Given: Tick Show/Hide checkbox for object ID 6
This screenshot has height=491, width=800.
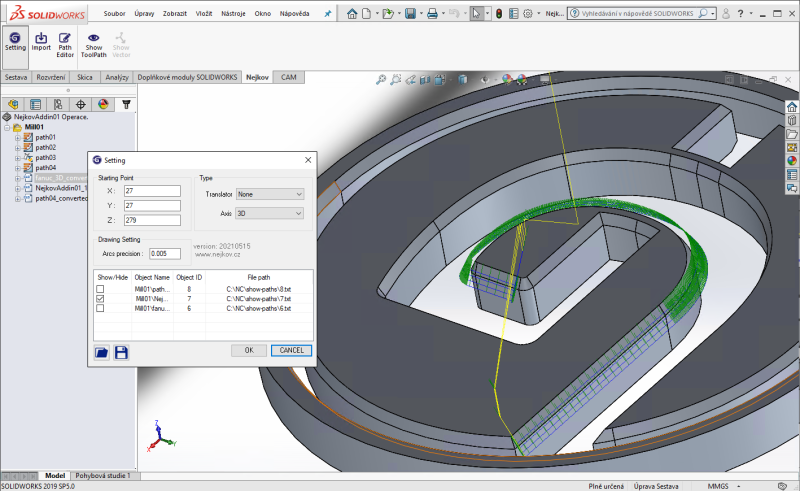Looking at the screenshot, I should (x=100, y=309).
